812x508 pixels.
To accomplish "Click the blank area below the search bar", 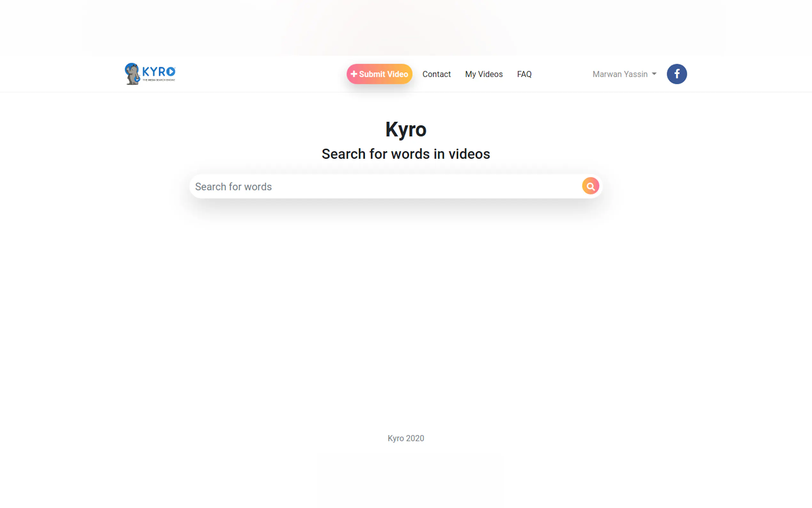I will tap(405, 302).
